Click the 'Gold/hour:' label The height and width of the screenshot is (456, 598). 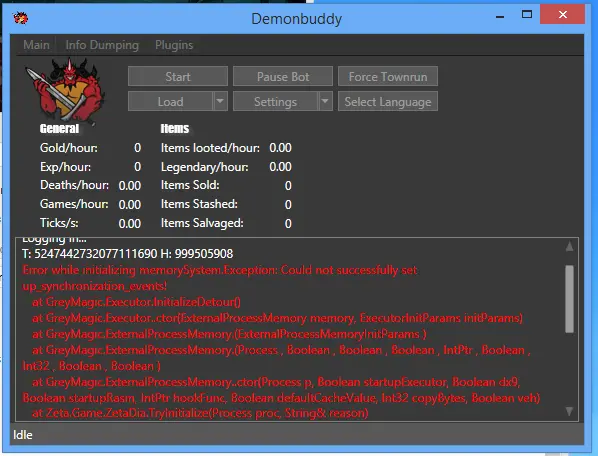point(69,148)
